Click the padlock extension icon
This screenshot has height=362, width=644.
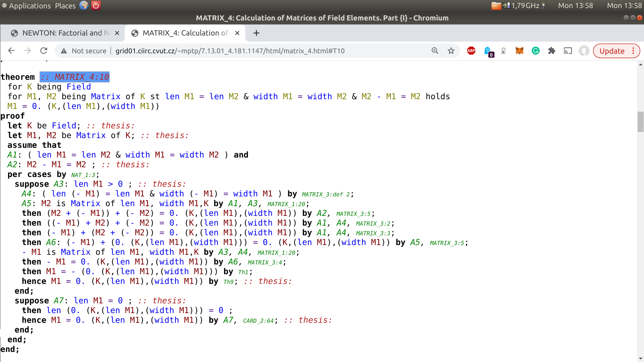pyautogui.click(x=503, y=51)
